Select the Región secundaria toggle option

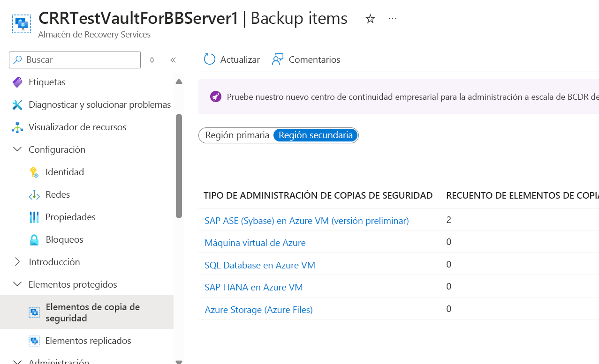(316, 135)
